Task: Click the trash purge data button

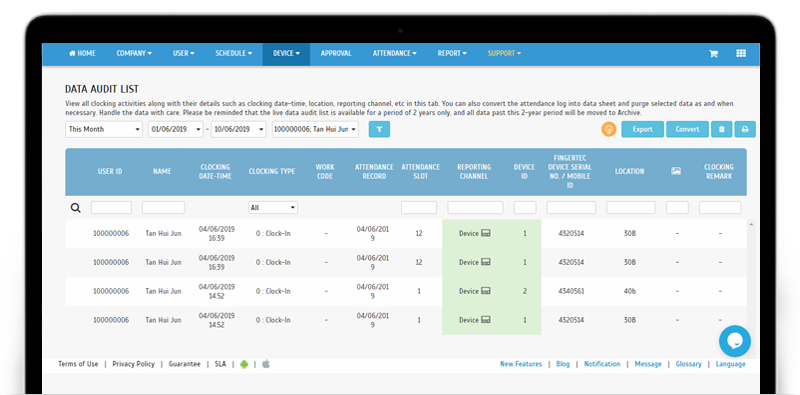Action: (x=721, y=130)
